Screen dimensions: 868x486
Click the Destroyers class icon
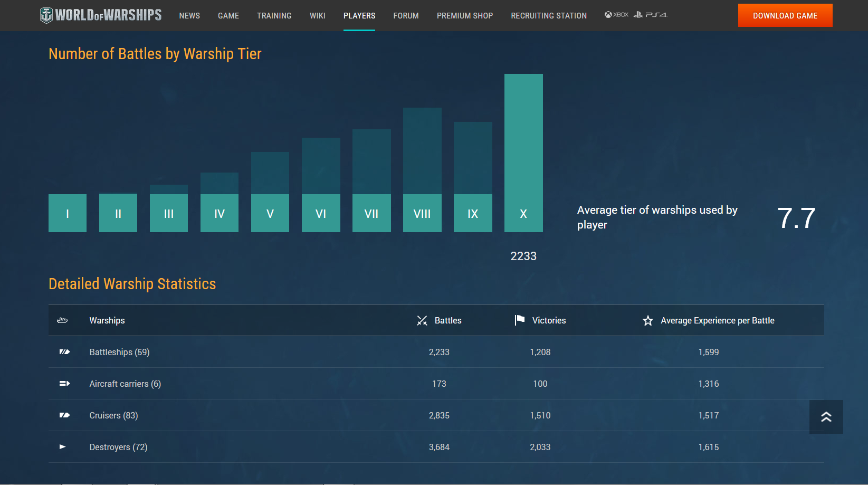tap(63, 447)
